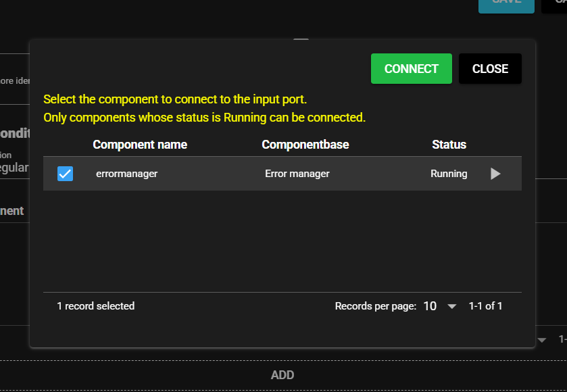Click the partially visible SAVE button
The width and height of the screenshot is (567, 392).
(506, 4)
